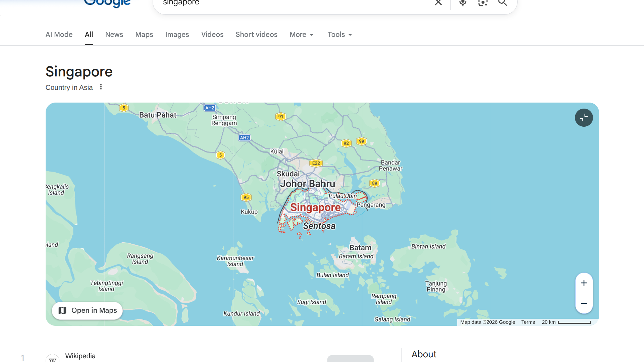Image resolution: width=644 pixels, height=362 pixels.
Task: Click the magnifying glass search button
Action: coord(502,3)
